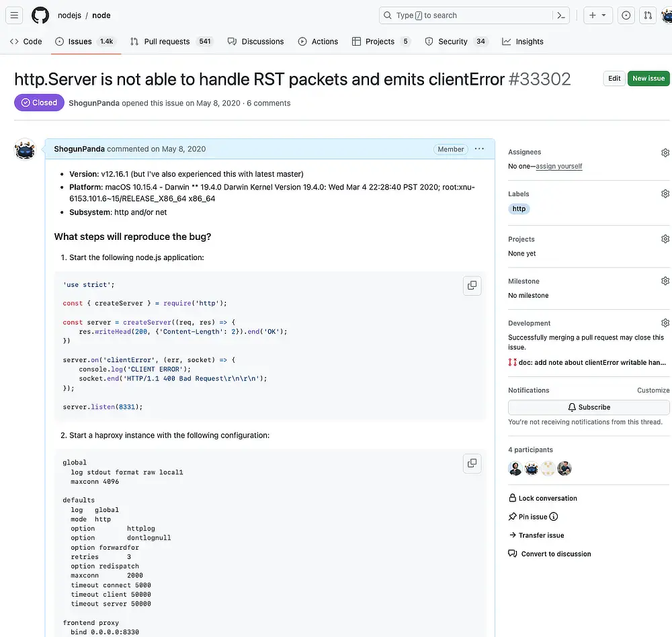Screen dimensions: 672x637
Task: Click the search input field
Action: (x=464, y=15)
